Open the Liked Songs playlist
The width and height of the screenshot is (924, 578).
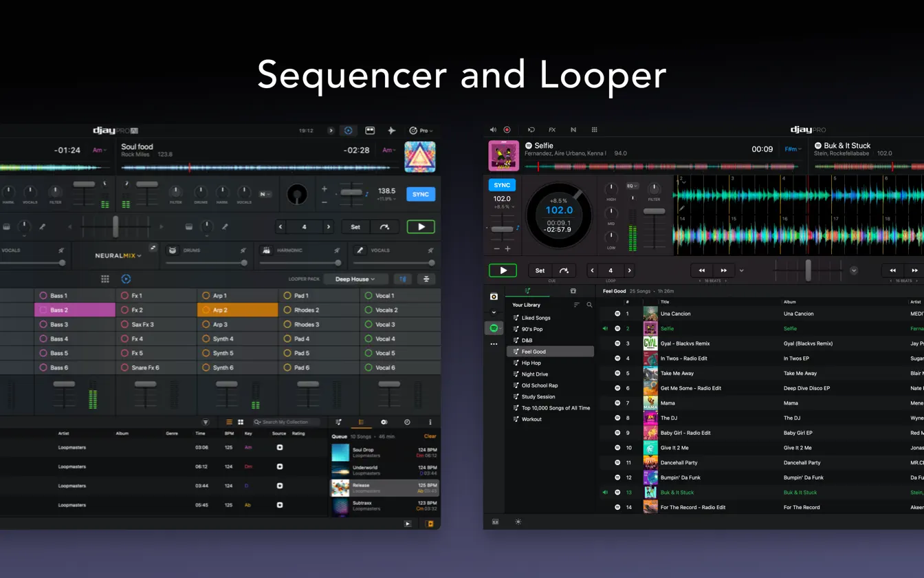(551, 318)
